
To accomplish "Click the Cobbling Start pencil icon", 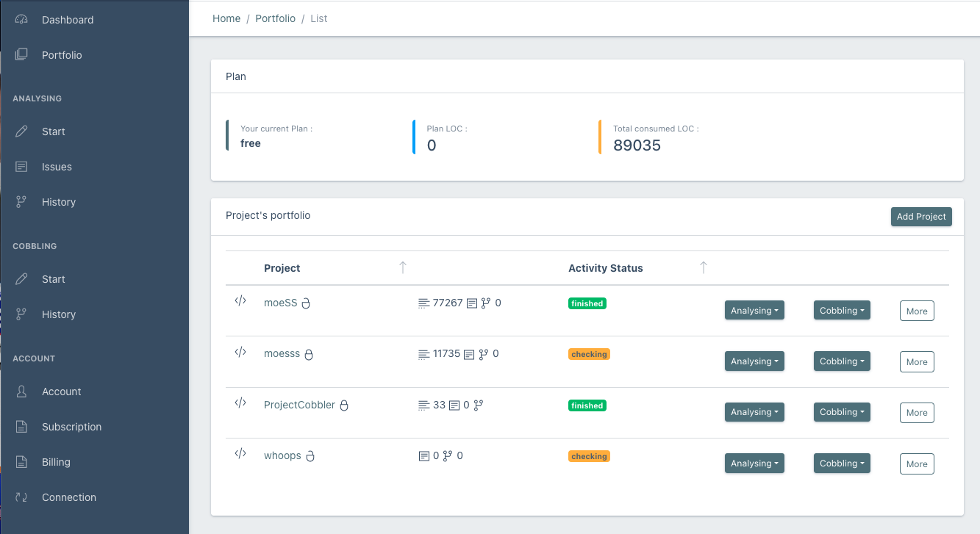I will (21, 279).
